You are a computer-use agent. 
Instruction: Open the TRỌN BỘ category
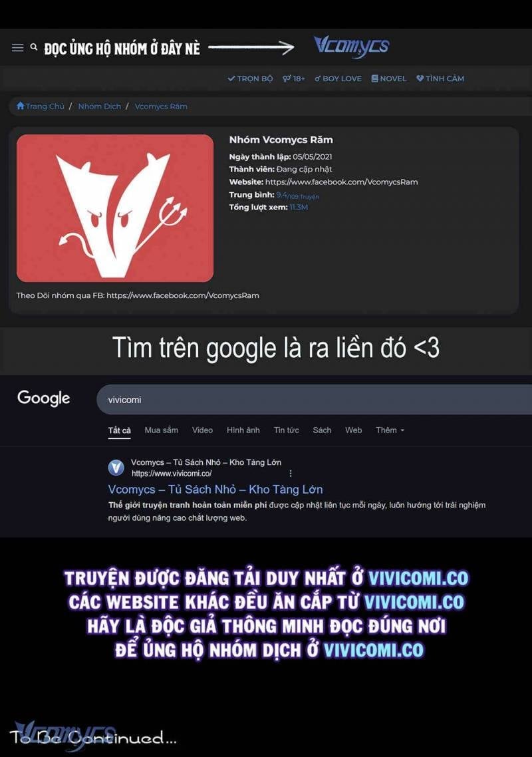[x=250, y=78]
